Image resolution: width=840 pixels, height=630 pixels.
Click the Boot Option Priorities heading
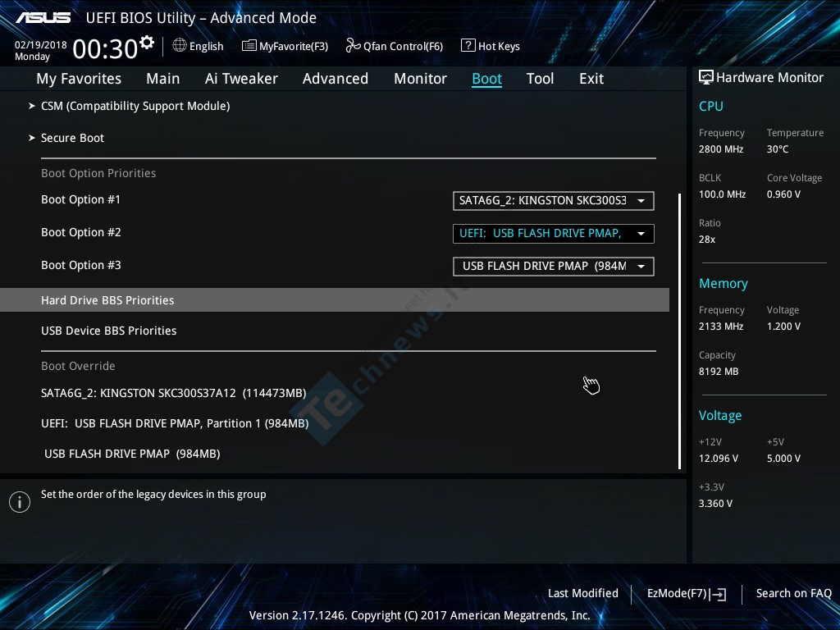[98, 173]
